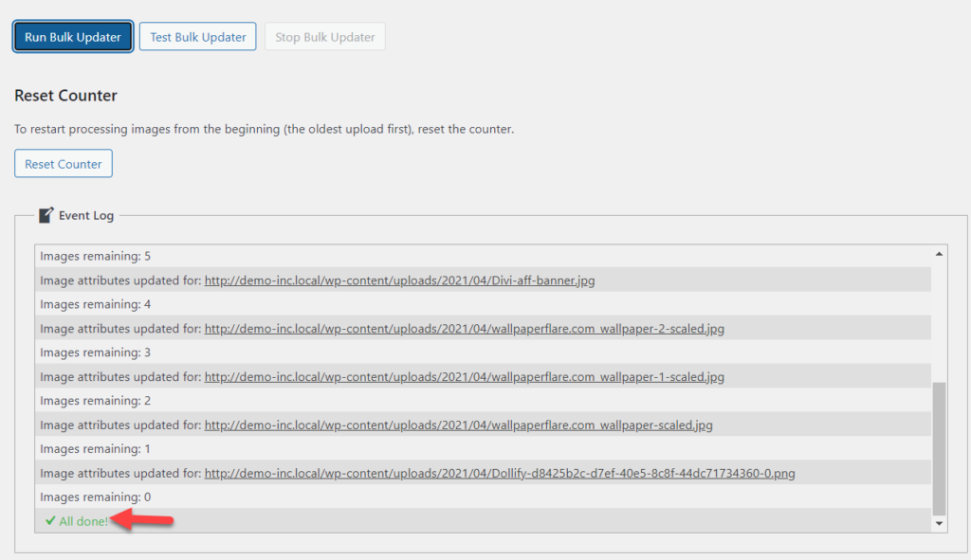Click the 'Images remaining: 2' log line
The width and height of the screenshot is (971, 560).
483,401
